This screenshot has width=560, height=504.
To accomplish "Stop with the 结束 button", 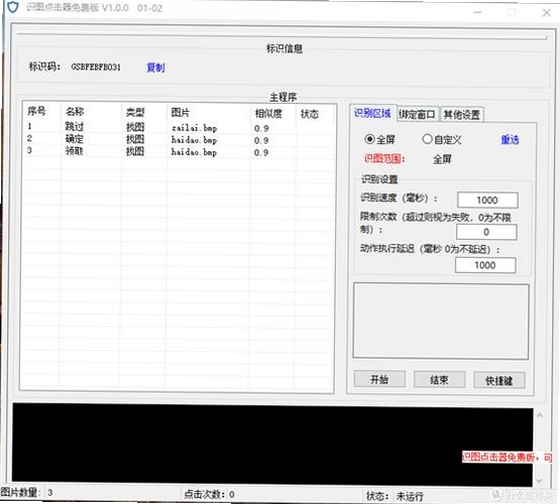I will (x=439, y=380).
